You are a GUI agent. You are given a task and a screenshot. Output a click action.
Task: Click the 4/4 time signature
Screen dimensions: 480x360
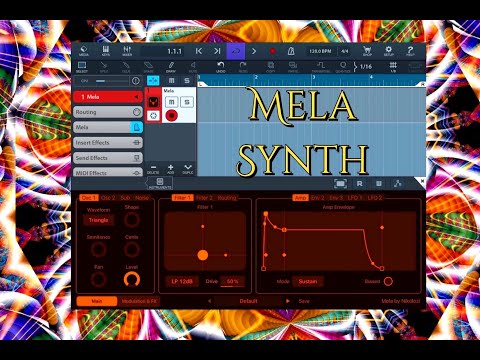(345, 51)
